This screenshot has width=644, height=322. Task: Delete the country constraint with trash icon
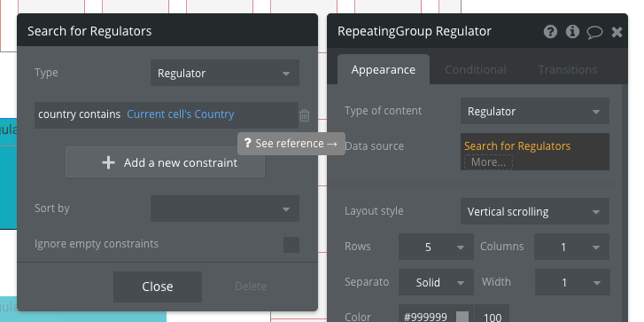point(305,115)
